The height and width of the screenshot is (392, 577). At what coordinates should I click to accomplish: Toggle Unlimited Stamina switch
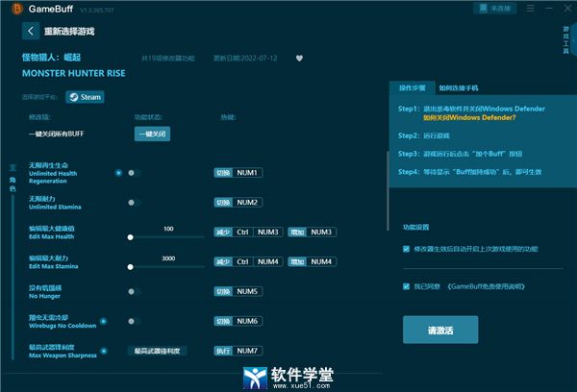point(134,203)
